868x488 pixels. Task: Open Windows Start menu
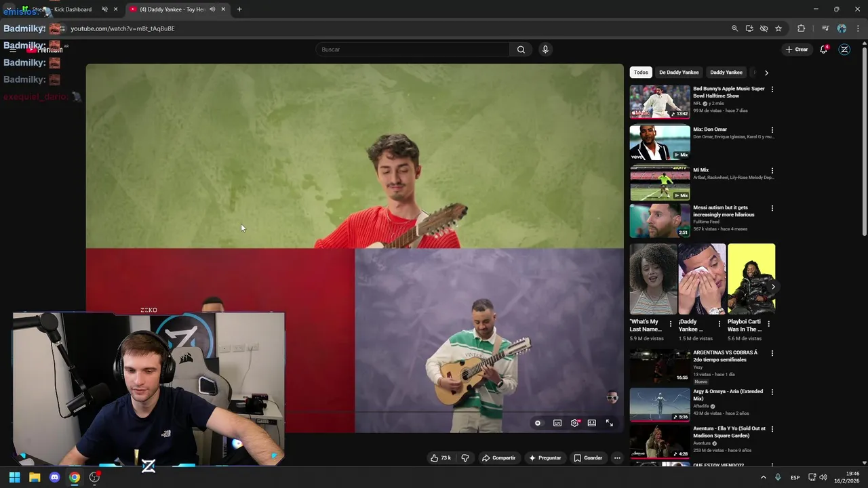coord(14,477)
